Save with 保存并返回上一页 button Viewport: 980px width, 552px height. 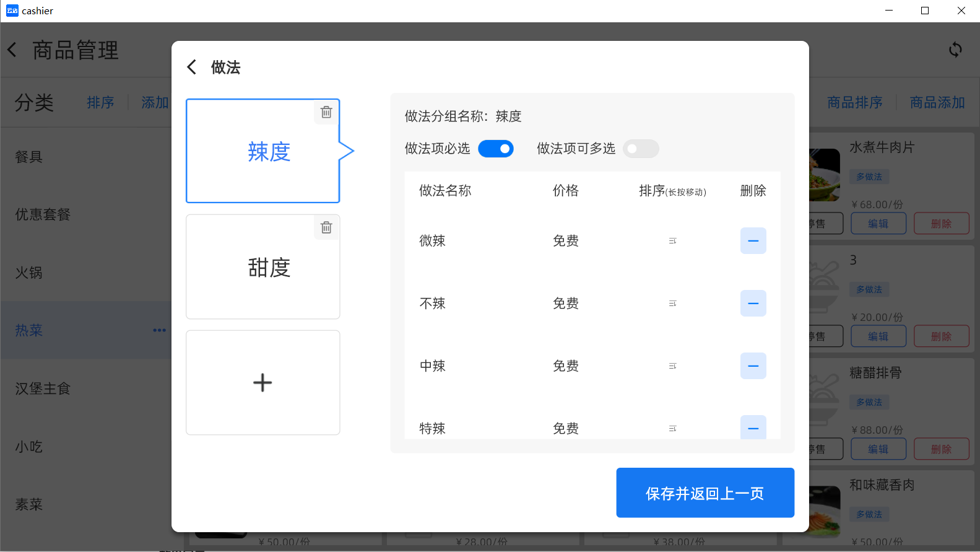point(705,493)
